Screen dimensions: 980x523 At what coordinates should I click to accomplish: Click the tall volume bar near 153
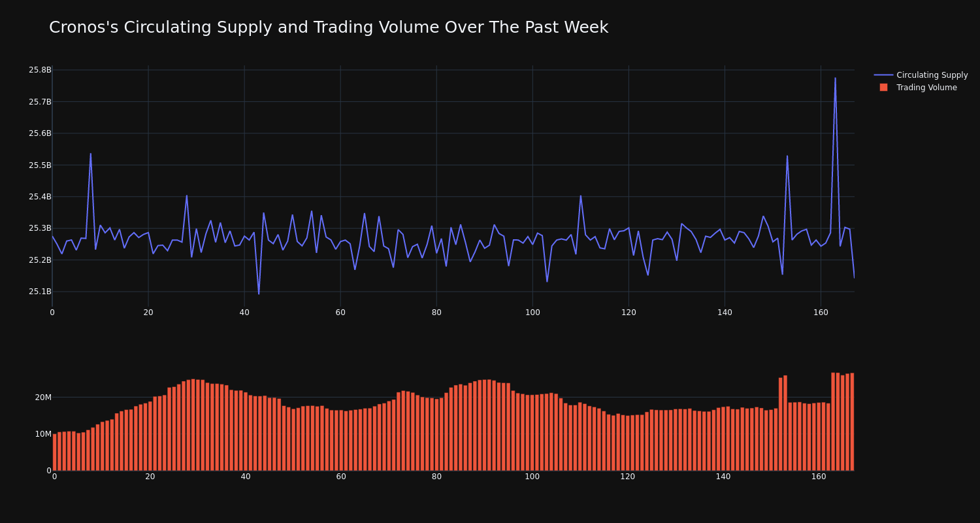pos(785,423)
